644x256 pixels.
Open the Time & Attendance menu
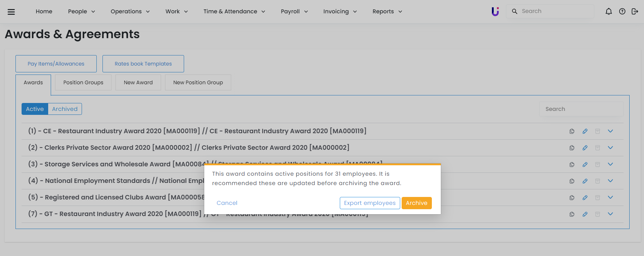coord(234,12)
